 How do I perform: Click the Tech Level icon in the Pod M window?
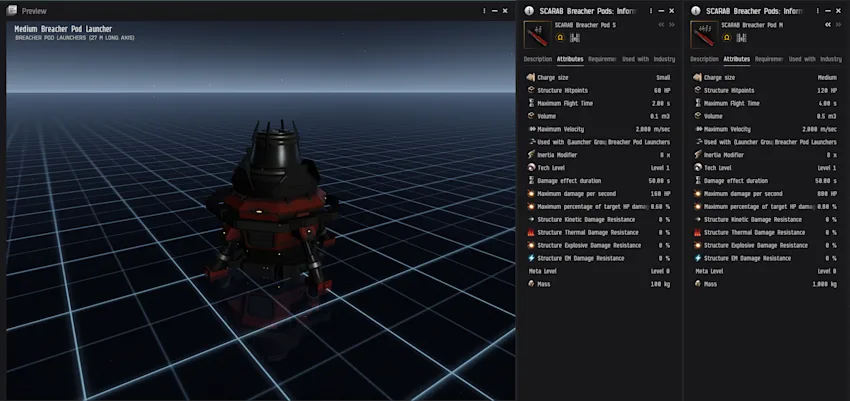tap(698, 168)
